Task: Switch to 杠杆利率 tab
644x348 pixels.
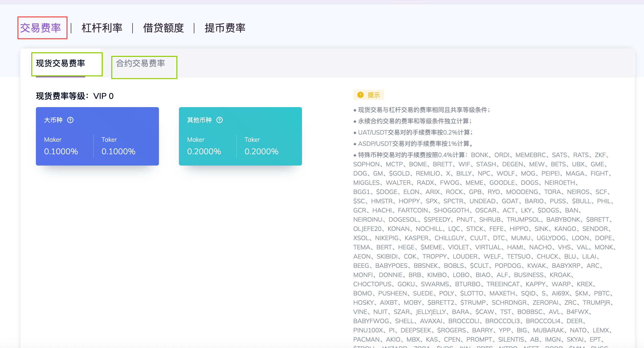Action: (102, 28)
